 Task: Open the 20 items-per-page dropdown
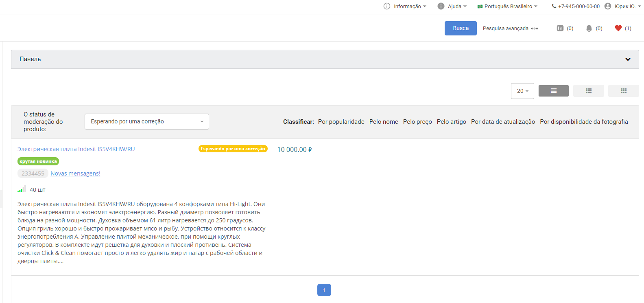[x=522, y=91]
